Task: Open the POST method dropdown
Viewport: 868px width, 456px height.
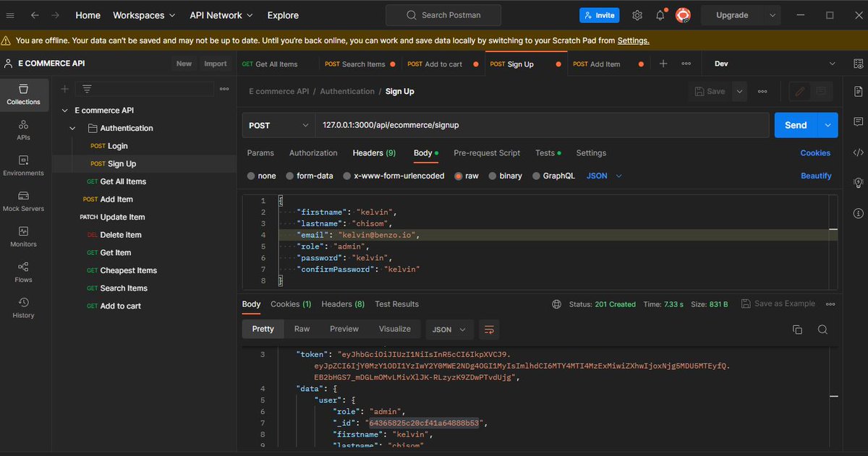Action: (x=278, y=125)
